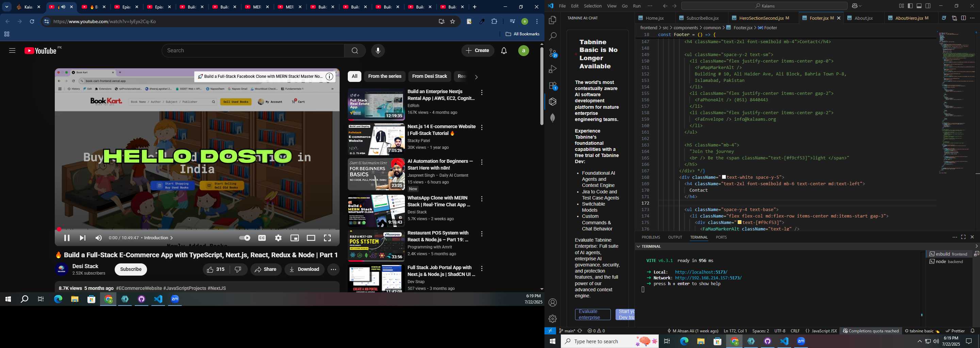Open the VS Code Explorer view

552,20
